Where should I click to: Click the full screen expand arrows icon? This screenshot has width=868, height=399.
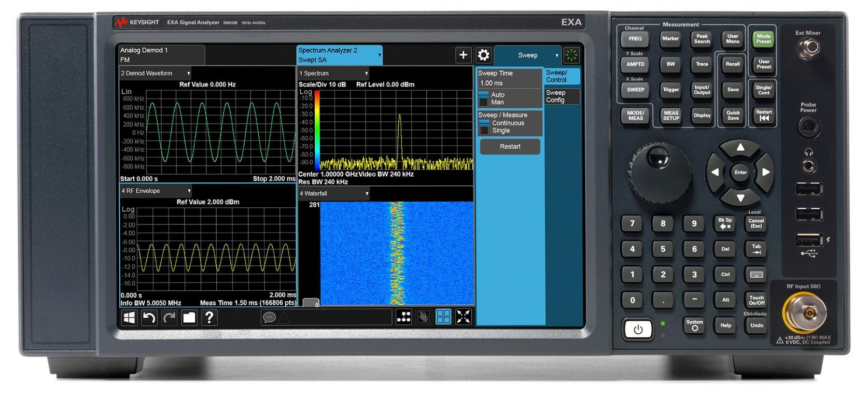point(463,317)
